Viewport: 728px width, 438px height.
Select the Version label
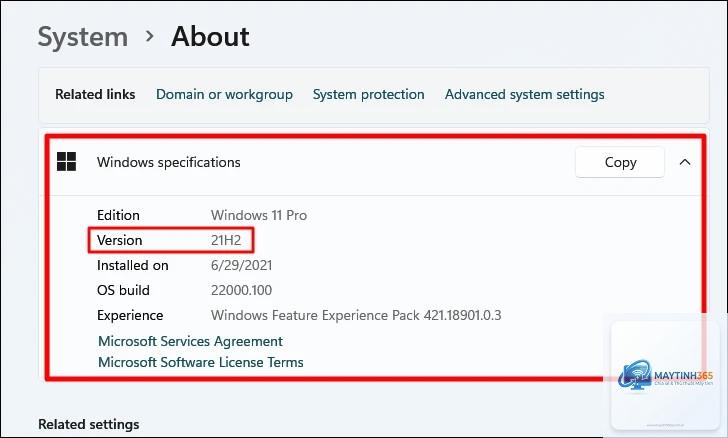click(x=120, y=240)
